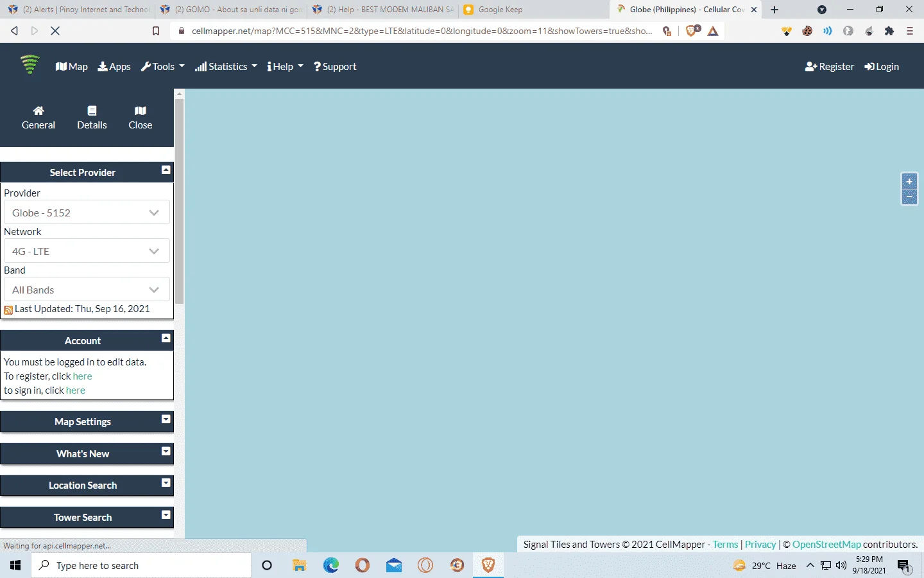Switch to the General sidebar tab
Screen dimensions: 924x578
coord(38,118)
